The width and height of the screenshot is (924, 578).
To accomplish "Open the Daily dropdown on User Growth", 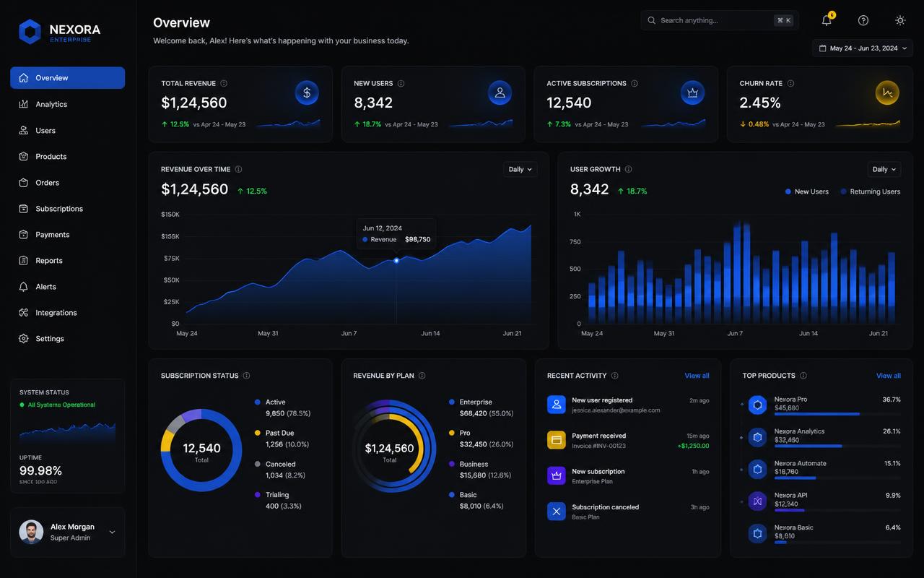I will pyautogui.click(x=885, y=169).
